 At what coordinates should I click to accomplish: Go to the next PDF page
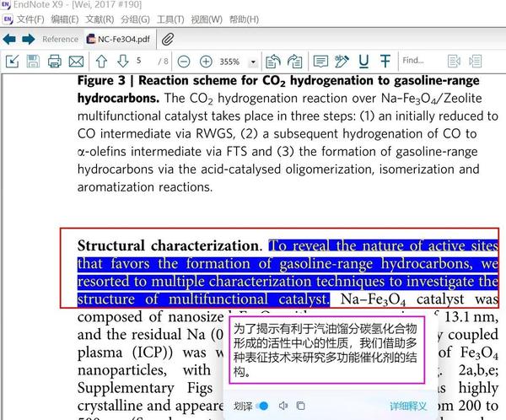pos(123,61)
